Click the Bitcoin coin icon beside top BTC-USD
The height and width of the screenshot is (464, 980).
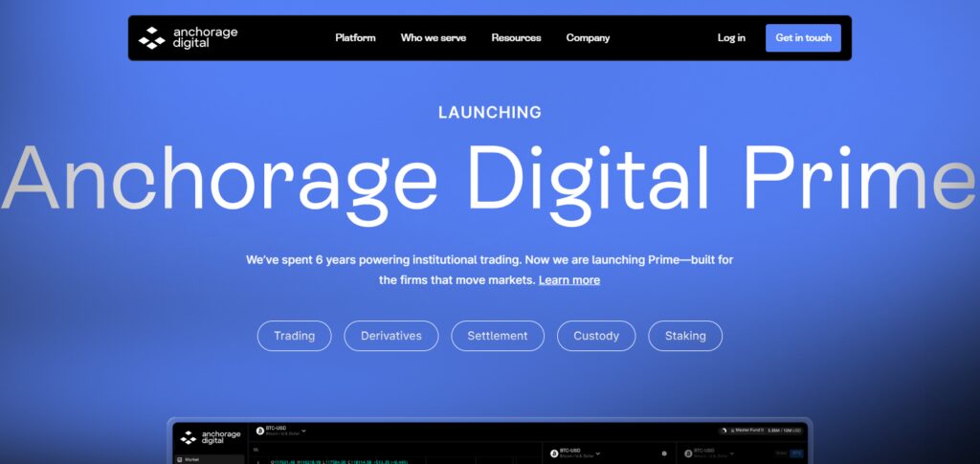(260, 431)
